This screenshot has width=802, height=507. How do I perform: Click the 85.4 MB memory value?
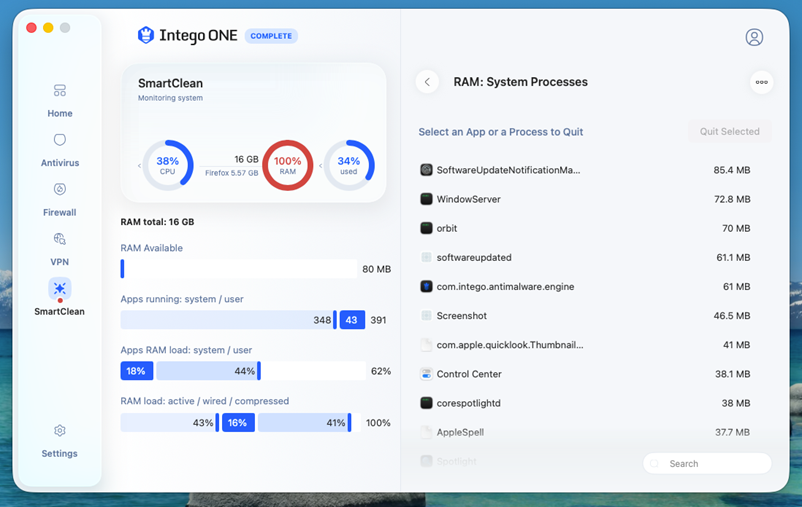point(732,170)
